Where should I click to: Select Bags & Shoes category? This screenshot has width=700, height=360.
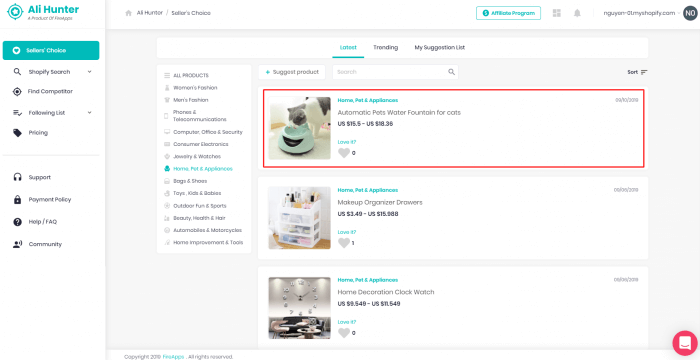pyautogui.click(x=190, y=181)
